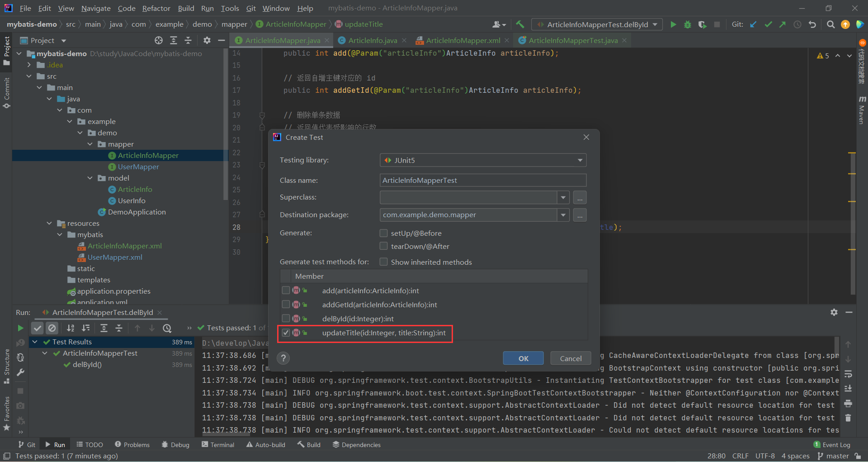The width and height of the screenshot is (868, 462).
Task: Browse superclass with ellipsis button
Action: click(x=580, y=198)
